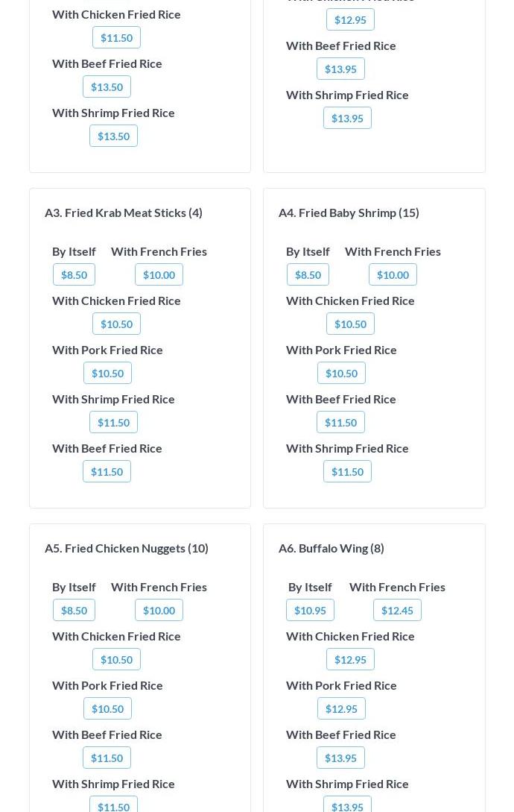
Task: Choose A4 Baby Shrimp Chicken Fried Rice $10.50
Action: coord(350,324)
